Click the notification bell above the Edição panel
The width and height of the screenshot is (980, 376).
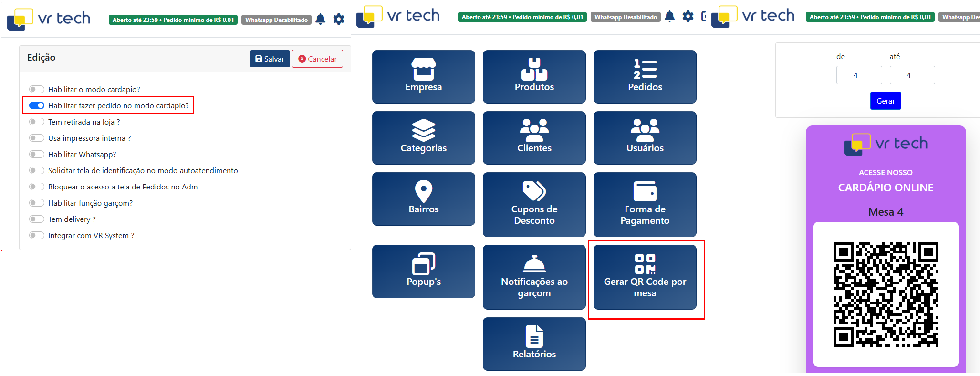coord(321,20)
